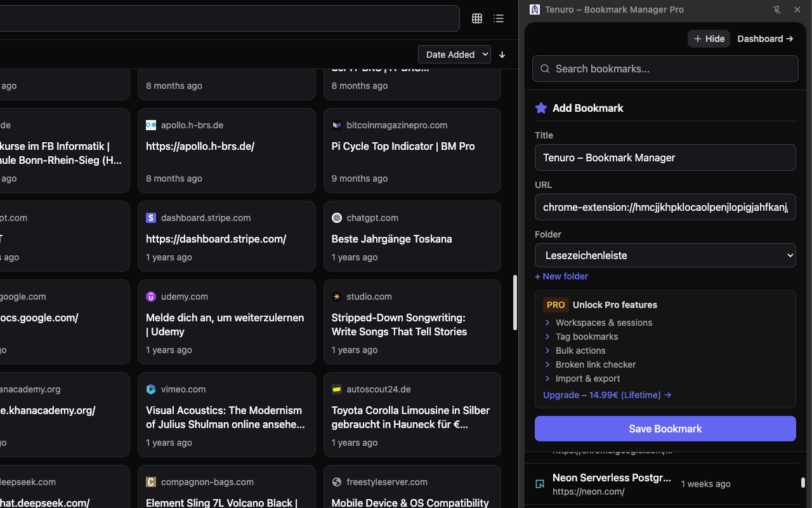Screen dimensions: 812x508
Task: Click the search magnifier icon
Action: 545,69
